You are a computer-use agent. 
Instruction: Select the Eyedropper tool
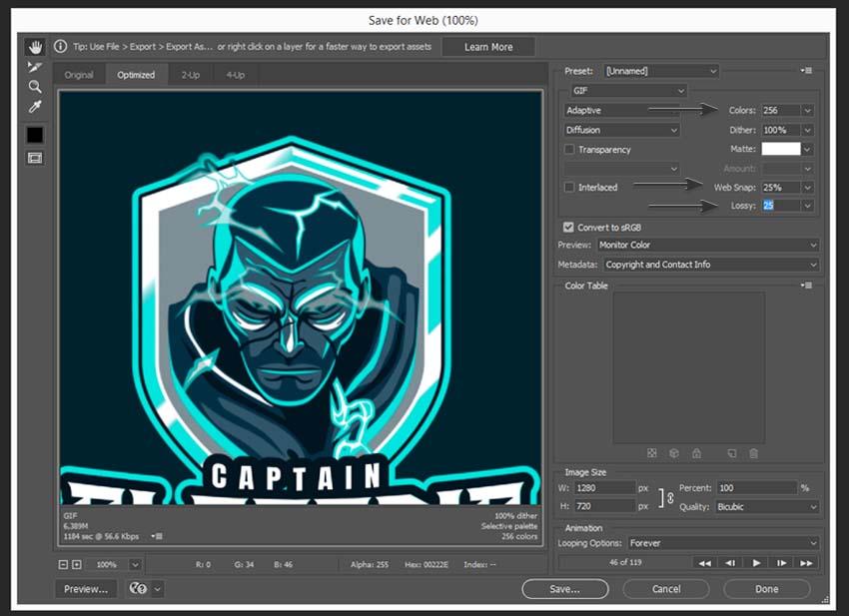pos(35,107)
